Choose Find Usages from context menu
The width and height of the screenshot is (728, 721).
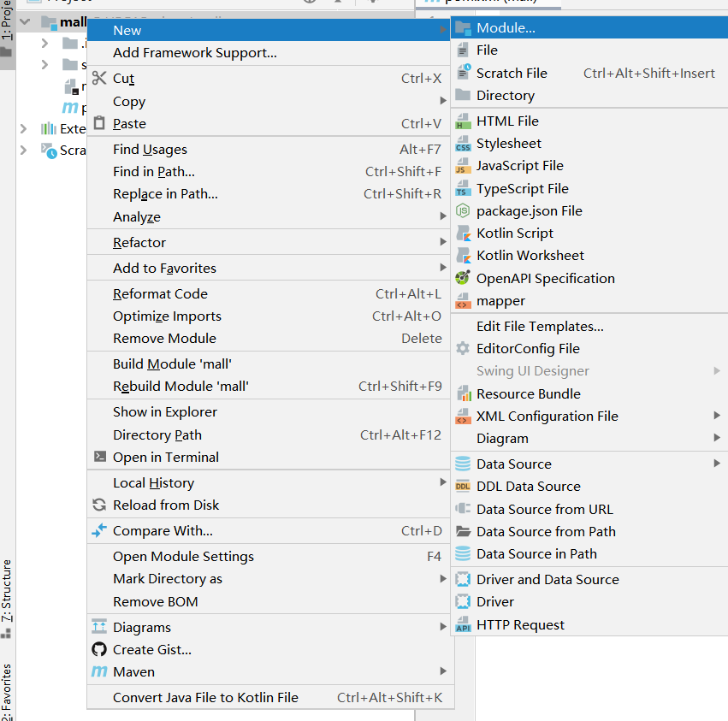point(269,150)
